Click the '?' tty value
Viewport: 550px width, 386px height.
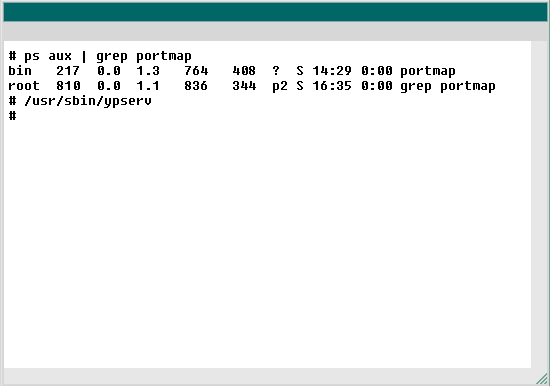pos(276,71)
